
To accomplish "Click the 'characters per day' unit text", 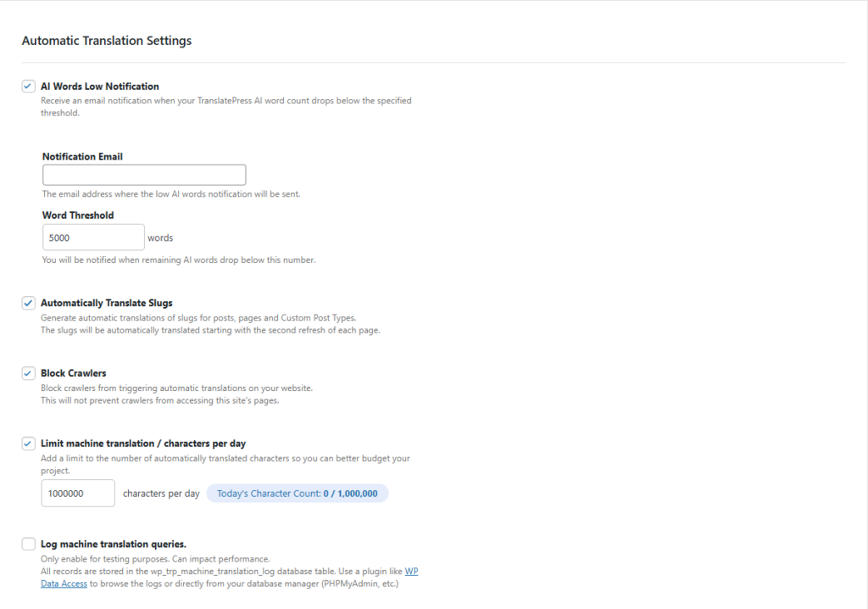I will click(161, 493).
